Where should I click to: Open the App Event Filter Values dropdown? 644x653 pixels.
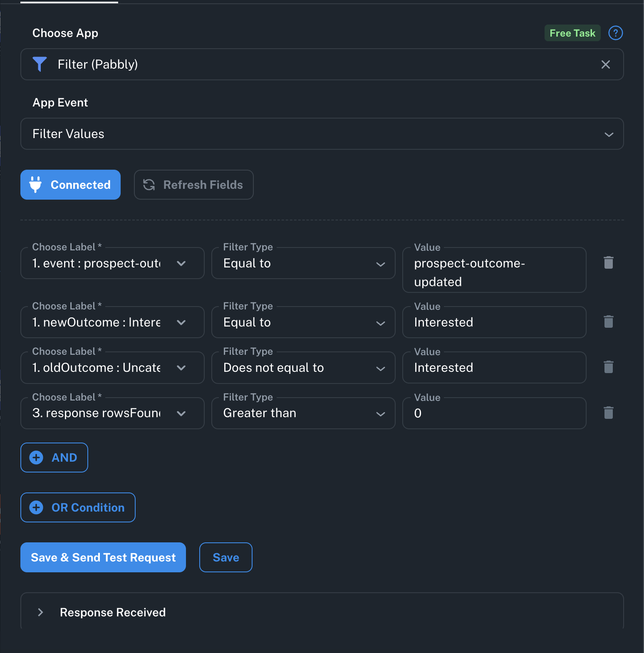322,134
